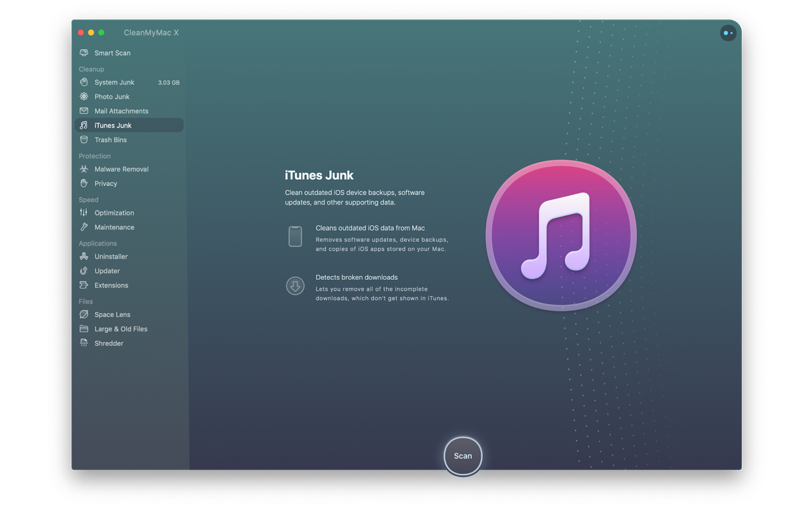
Task: Click the Smart Scan monitor icon
Action: pos(83,53)
